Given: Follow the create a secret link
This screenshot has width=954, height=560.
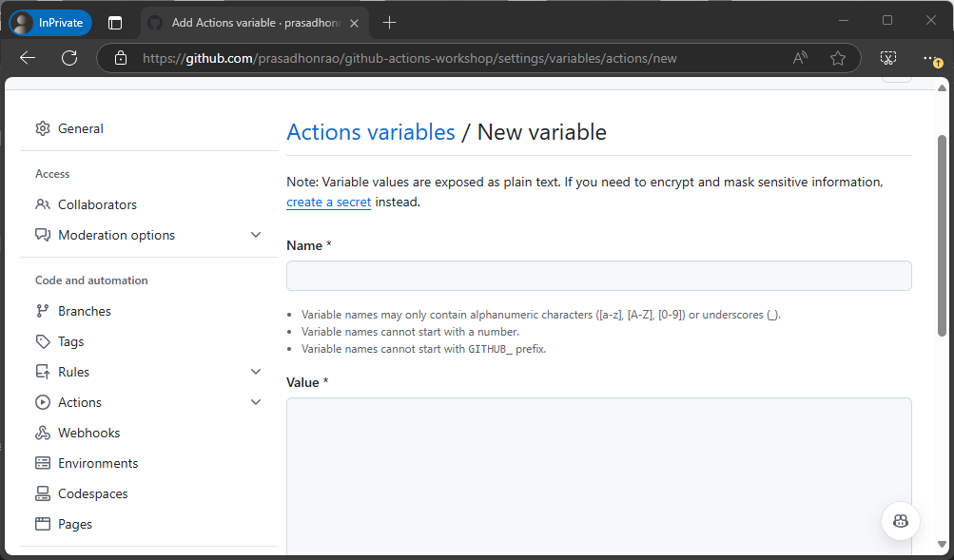Looking at the screenshot, I should pyautogui.click(x=328, y=201).
